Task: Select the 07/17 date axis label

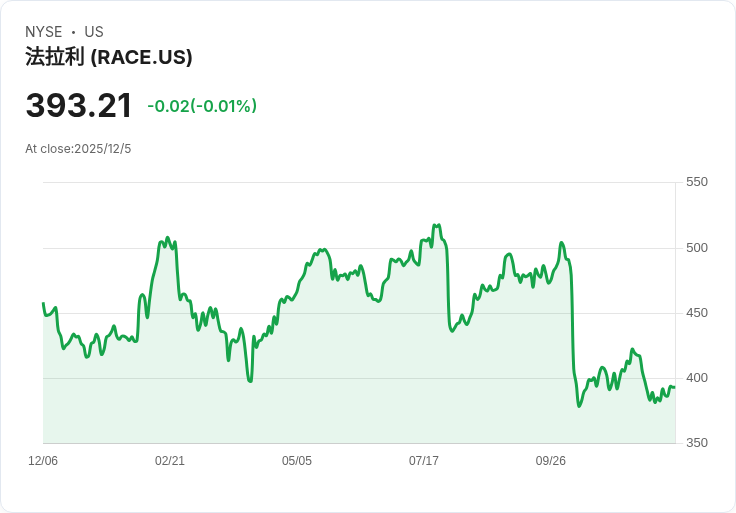Action: point(424,461)
